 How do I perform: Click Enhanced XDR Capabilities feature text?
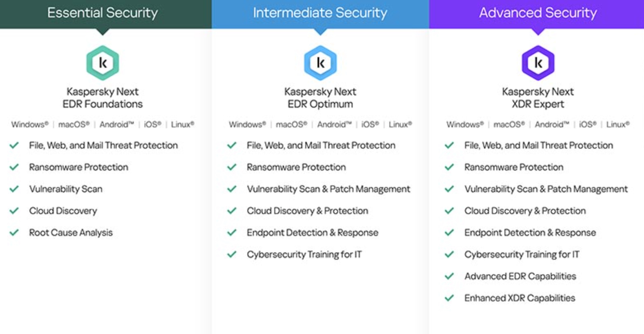520,298
